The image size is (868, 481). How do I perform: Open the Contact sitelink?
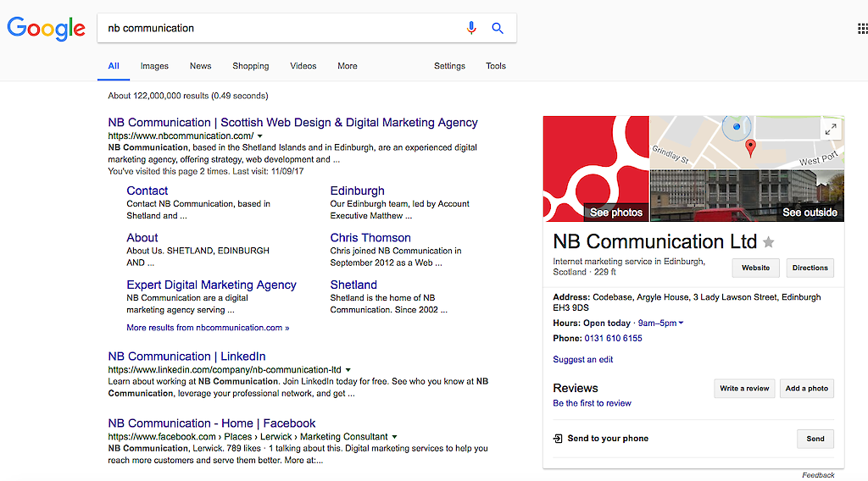tap(147, 191)
